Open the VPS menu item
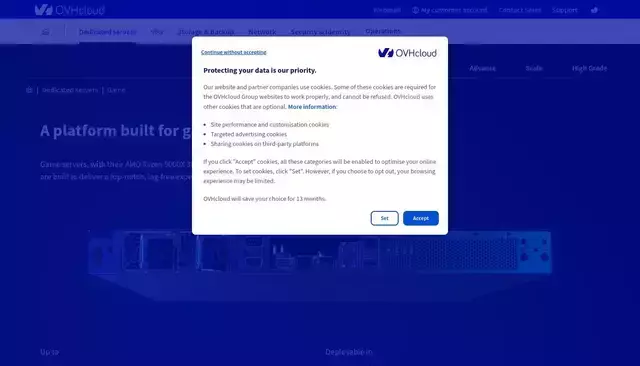The width and height of the screenshot is (640, 366). 157,32
